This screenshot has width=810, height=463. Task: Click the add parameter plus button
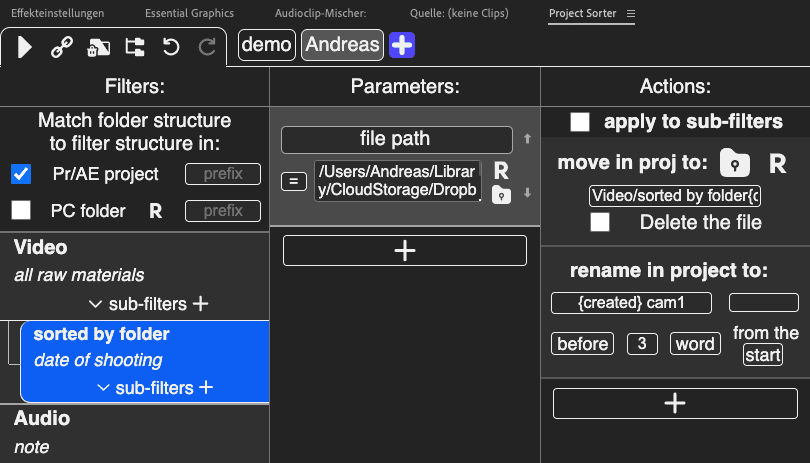(x=404, y=251)
